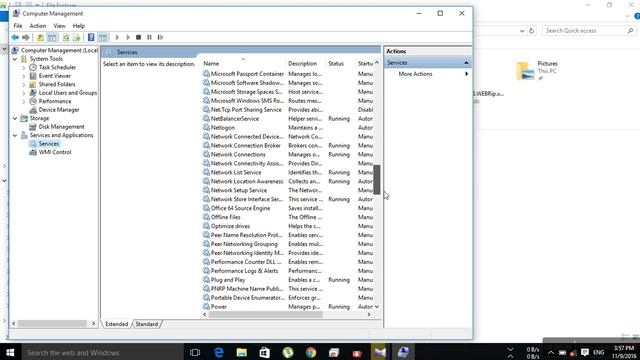
Task: Click the services list horizontal scrollbar thumb
Action: coord(266,315)
